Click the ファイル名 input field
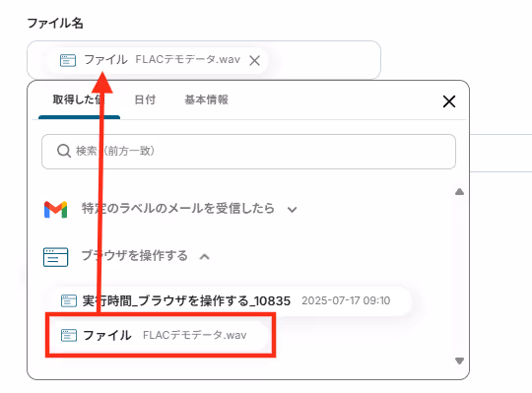The height and width of the screenshot is (393, 532). [x=204, y=60]
